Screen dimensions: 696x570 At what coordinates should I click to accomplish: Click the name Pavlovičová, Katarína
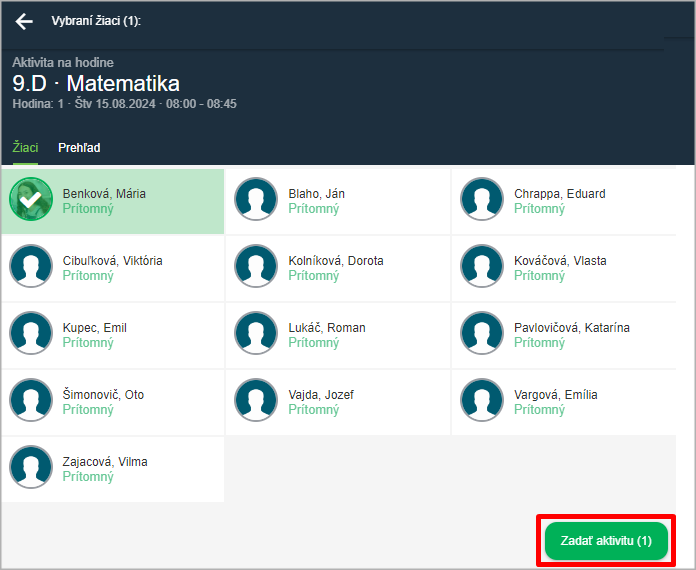tap(572, 328)
